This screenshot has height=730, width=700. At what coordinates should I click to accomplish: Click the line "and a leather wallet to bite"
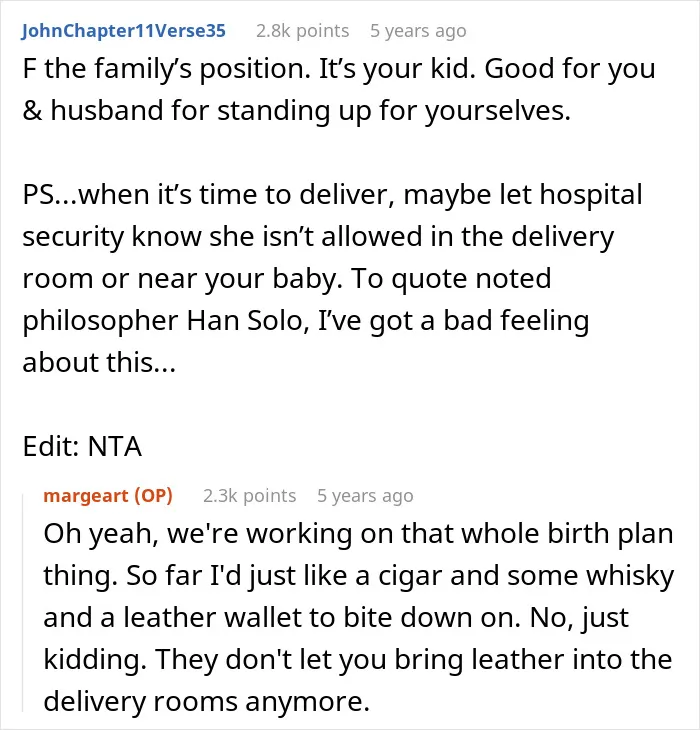coord(336,618)
